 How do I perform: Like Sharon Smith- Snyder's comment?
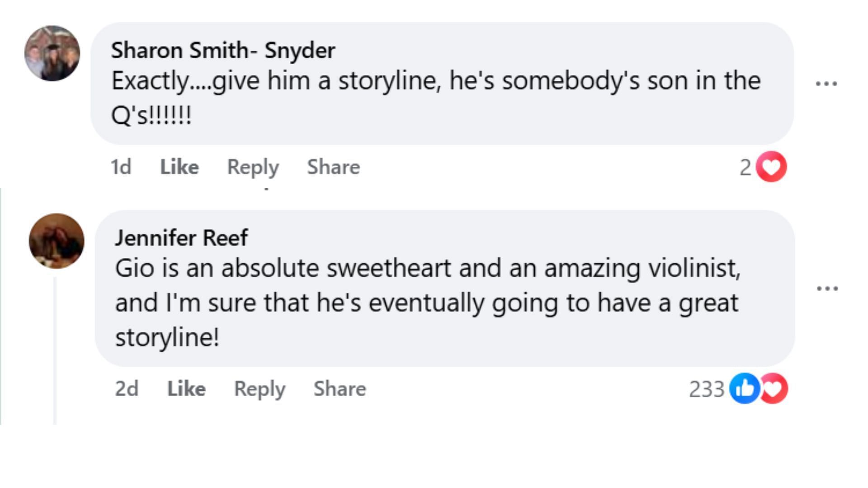(x=179, y=167)
